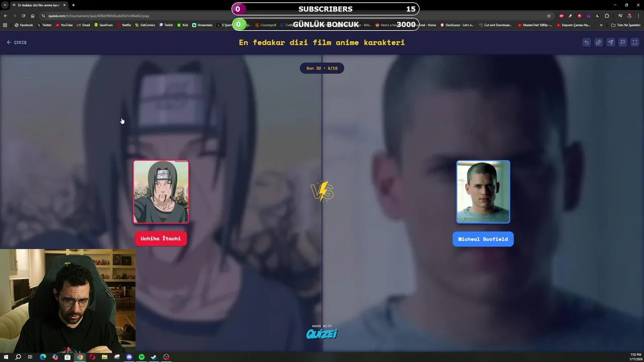Open a new browser tab

[73, 5]
